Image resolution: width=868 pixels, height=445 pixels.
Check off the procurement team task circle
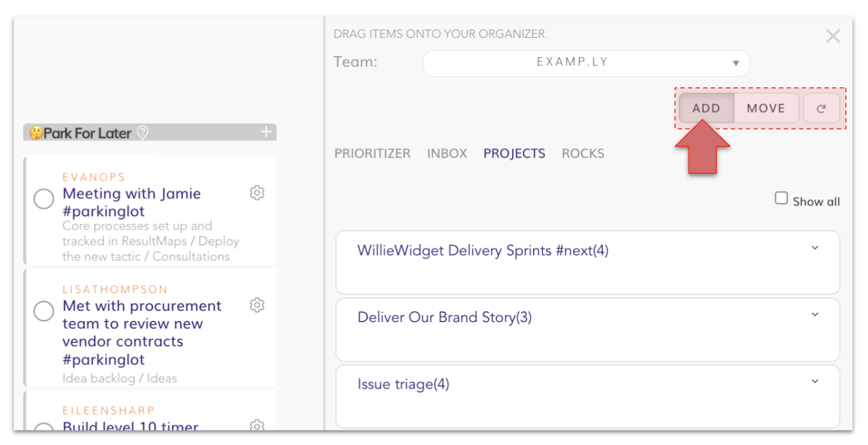(x=43, y=311)
